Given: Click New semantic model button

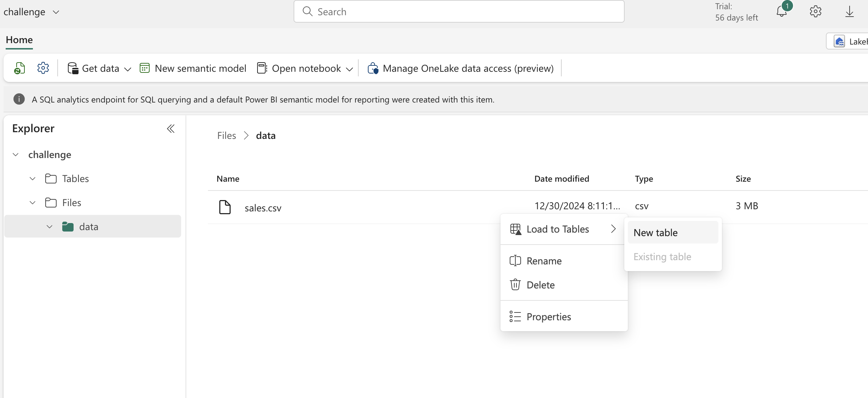Looking at the screenshot, I should click(x=193, y=68).
